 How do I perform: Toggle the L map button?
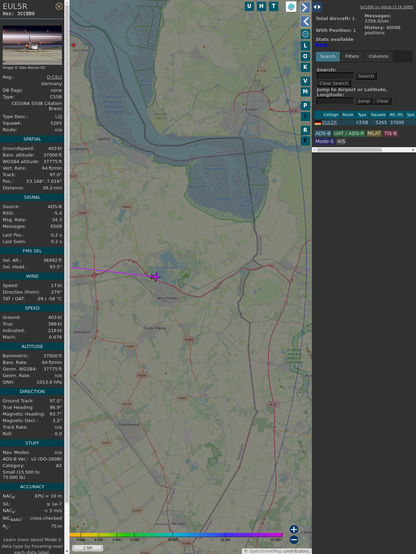coord(305,46)
